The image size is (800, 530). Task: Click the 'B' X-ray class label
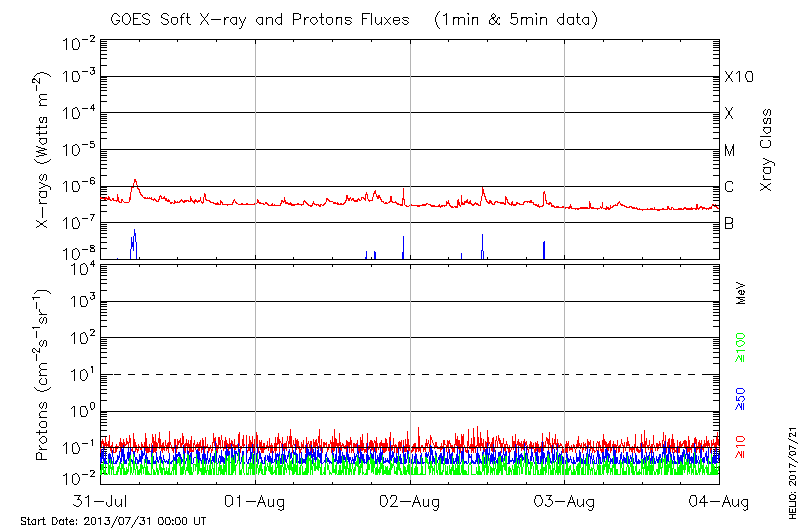730,224
